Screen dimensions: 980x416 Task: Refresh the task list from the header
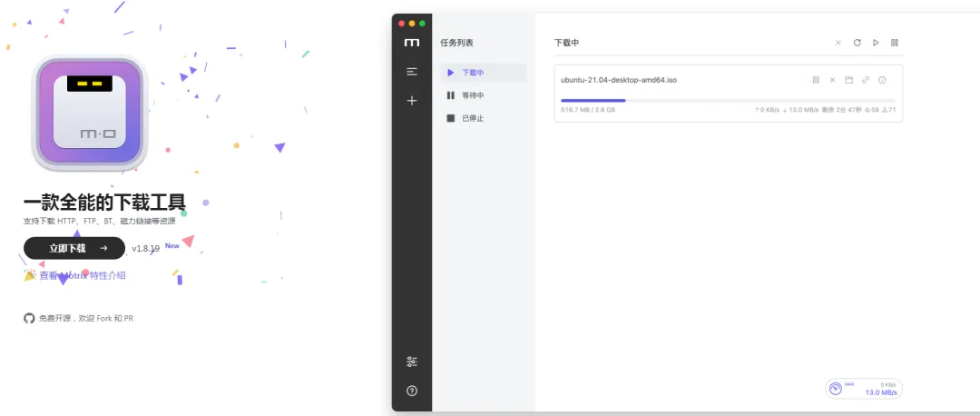pos(857,43)
